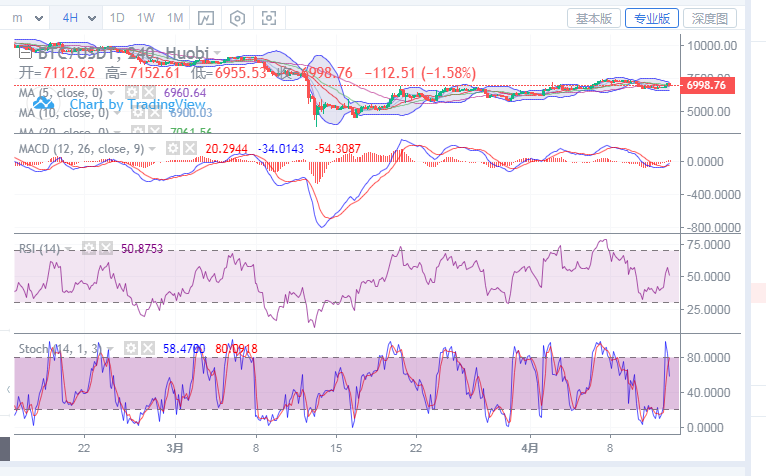This screenshot has height=476, width=766.
Task: Remove the MACD indicator with X icon
Action: point(190,149)
